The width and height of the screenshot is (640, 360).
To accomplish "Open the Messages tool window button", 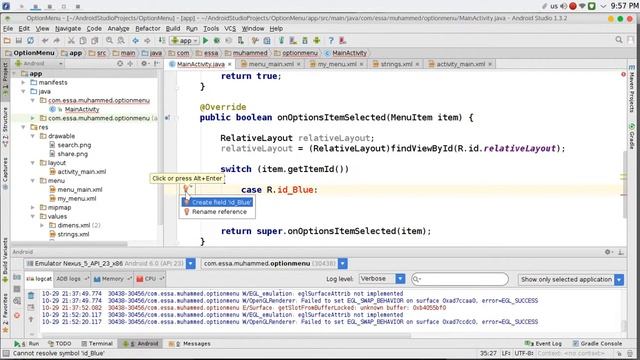I will coord(189,344).
